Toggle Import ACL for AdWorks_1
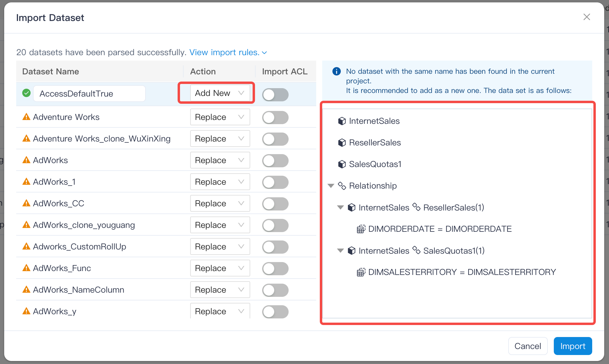The image size is (609, 364). (275, 182)
